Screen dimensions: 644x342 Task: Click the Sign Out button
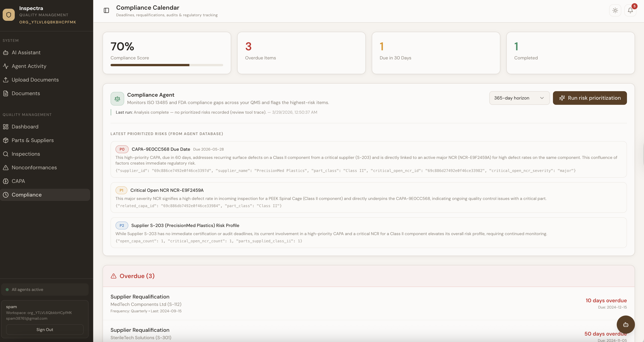pyautogui.click(x=45, y=330)
